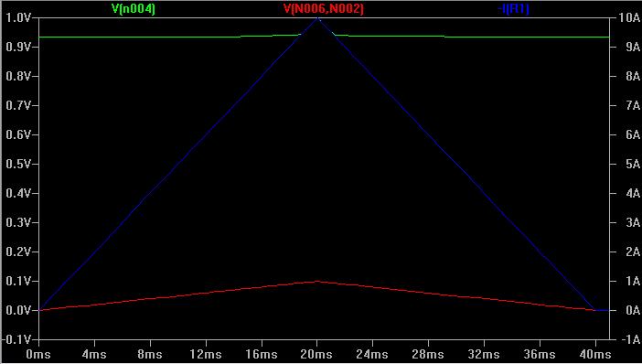The image size is (642, 364).
Task: Click the blue current trace peak at 20ms
Action: click(x=317, y=18)
